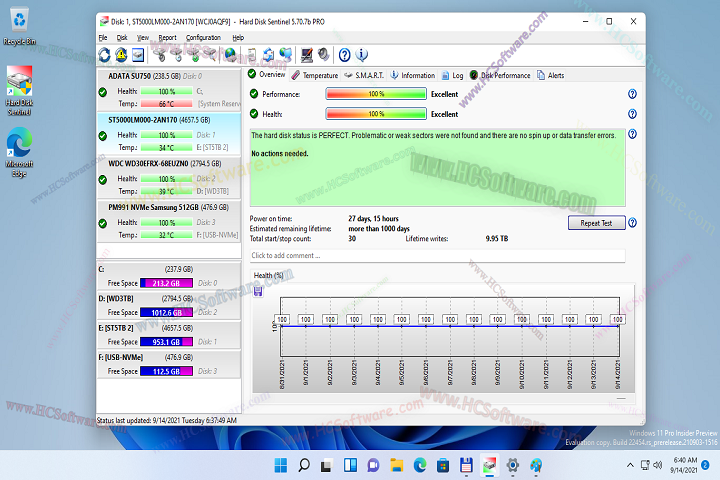Click the 'No actions needed.' status text

(x=280, y=153)
